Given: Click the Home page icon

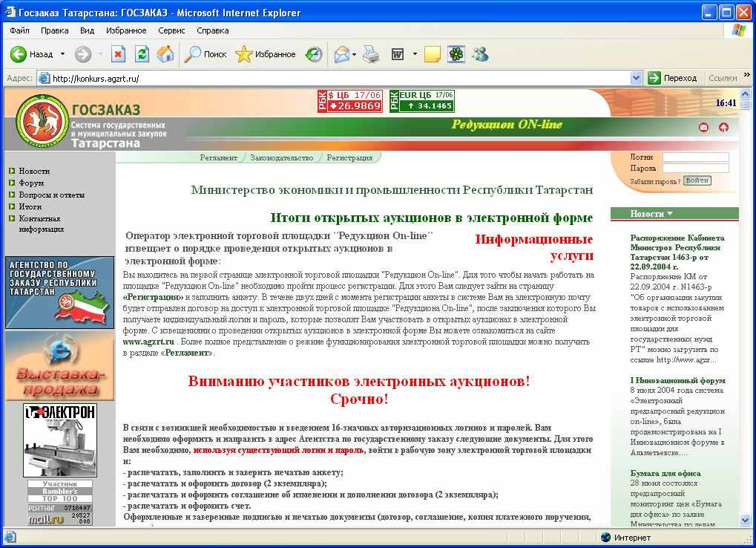Looking at the screenshot, I should (x=165, y=54).
